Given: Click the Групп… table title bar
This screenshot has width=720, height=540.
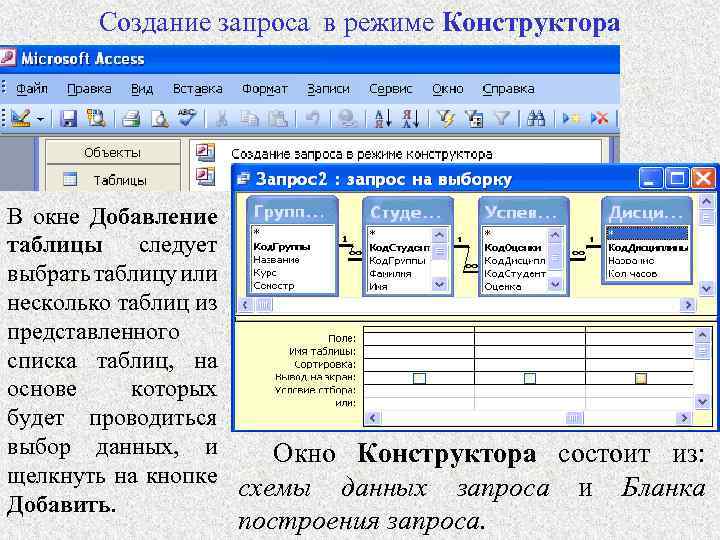Looking at the screenshot, I should [x=292, y=212].
